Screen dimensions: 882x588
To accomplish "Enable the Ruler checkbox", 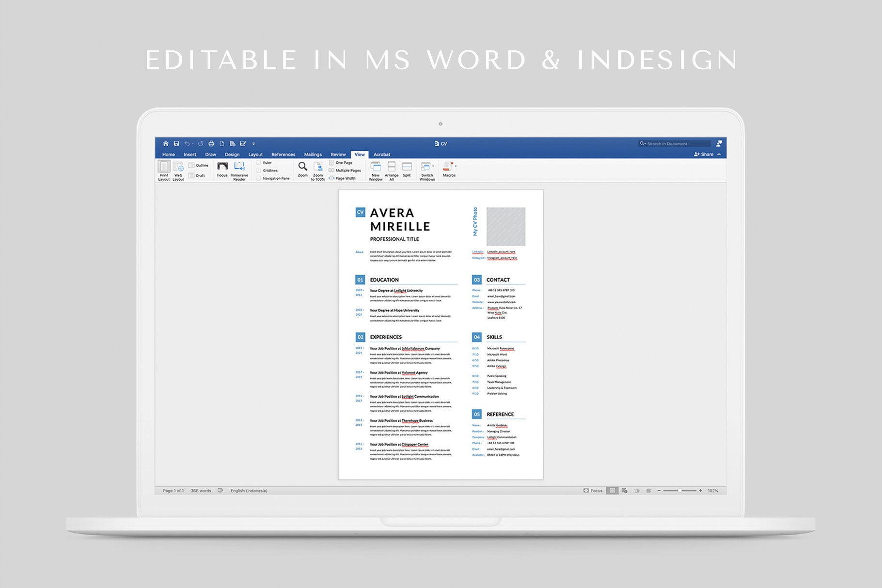I will coord(258,162).
